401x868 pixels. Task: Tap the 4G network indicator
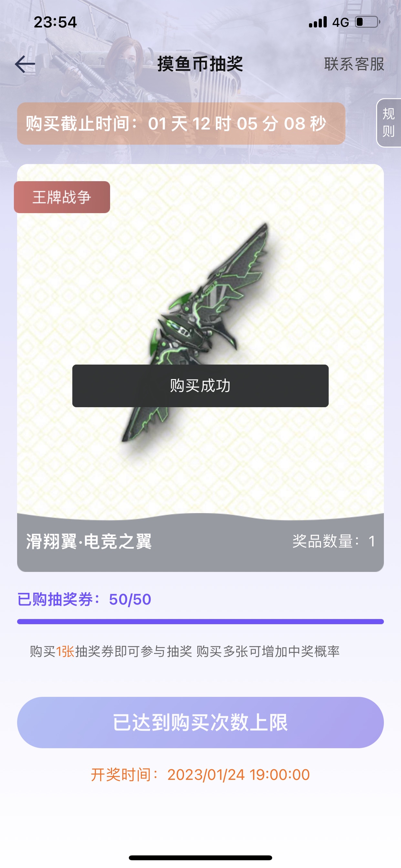[x=340, y=23]
